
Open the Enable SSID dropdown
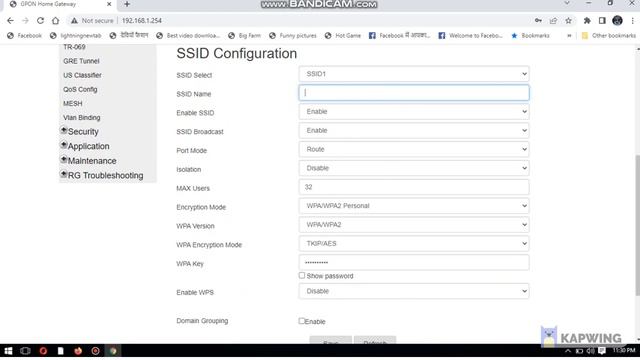tap(414, 111)
